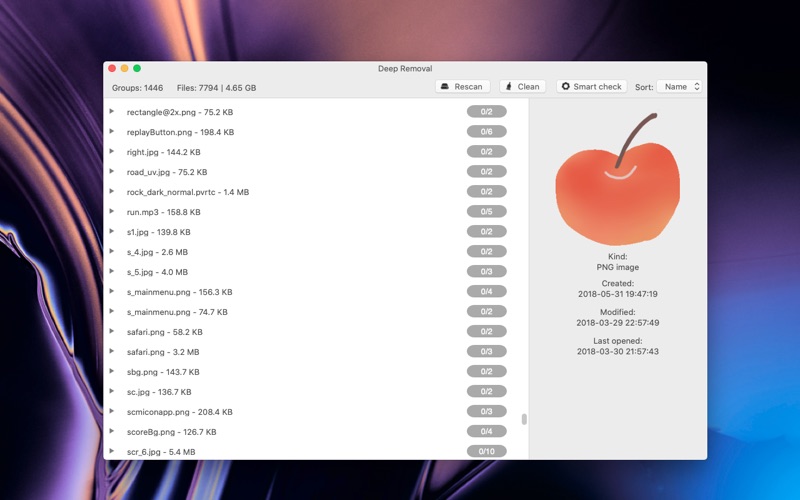
Task: Click the green zoom window button
Action: [137, 68]
